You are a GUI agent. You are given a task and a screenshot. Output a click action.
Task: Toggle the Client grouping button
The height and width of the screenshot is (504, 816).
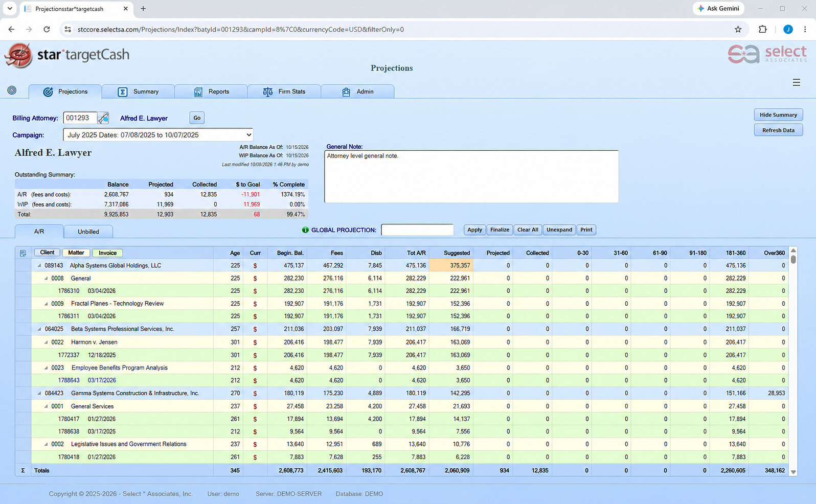47,253
